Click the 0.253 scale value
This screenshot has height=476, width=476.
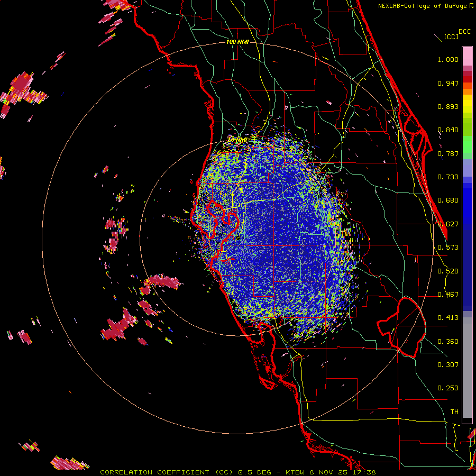click(448, 388)
